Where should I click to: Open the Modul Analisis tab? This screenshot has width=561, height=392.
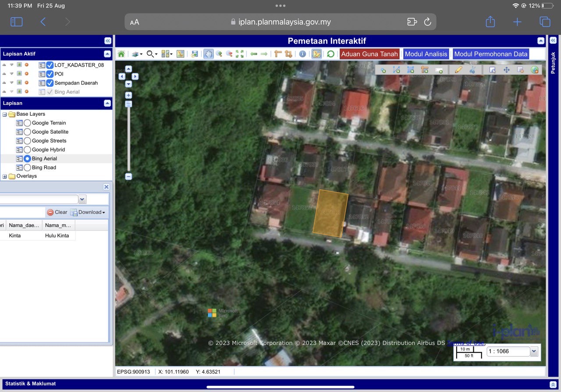coord(426,54)
